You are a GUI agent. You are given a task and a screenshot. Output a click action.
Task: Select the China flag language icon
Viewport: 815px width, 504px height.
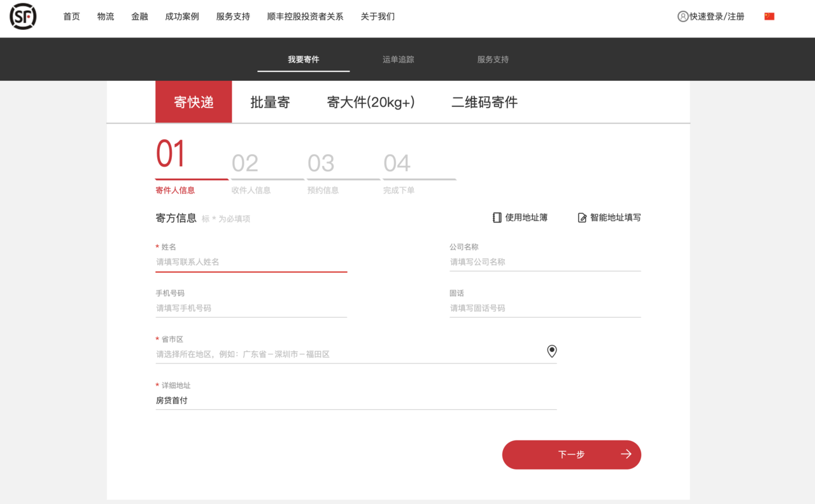tap(769, 17)
